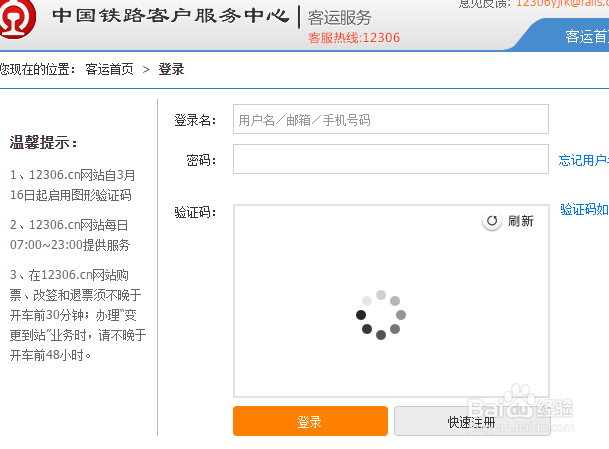Click the 客服热线:12306 hotline text

[x=354, y=38]
